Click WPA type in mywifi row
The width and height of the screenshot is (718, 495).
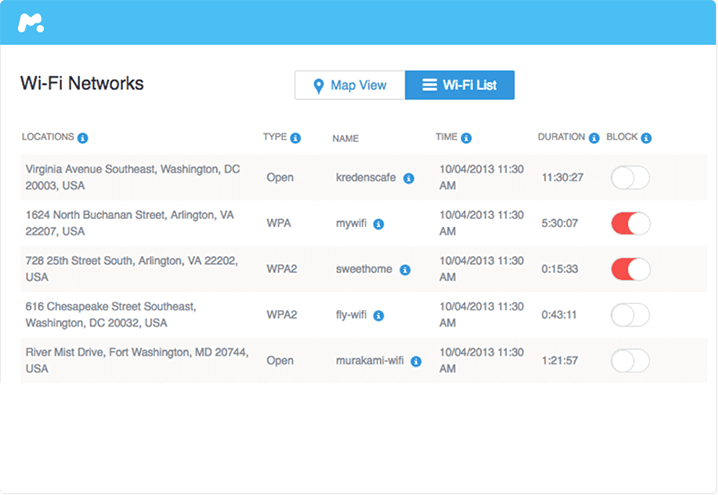pos(279,223)
